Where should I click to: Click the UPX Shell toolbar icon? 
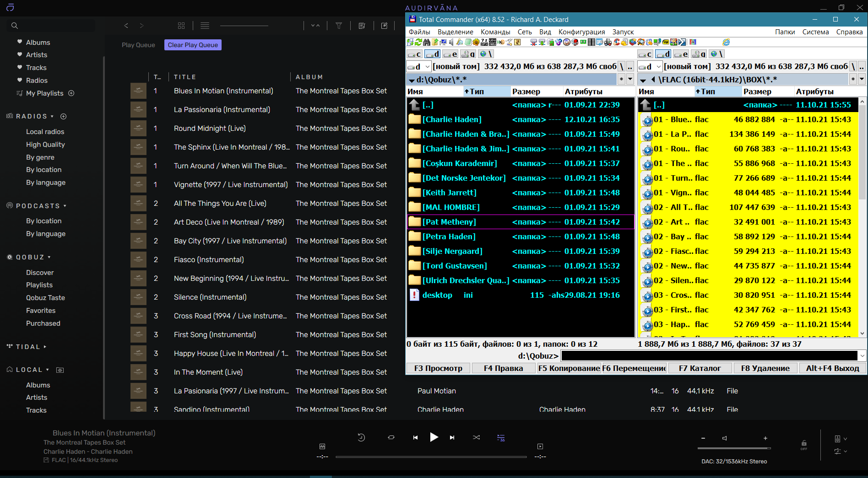(493, 42)
